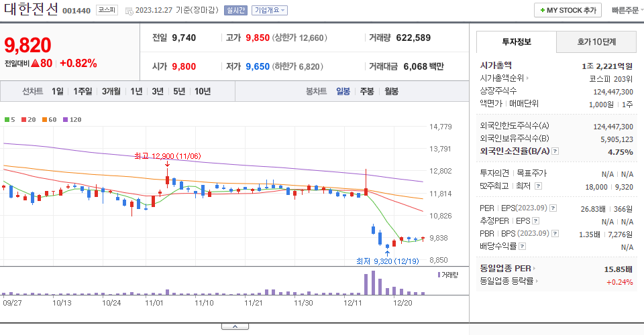Open the 기업개요 dropdown

point(270,10)
